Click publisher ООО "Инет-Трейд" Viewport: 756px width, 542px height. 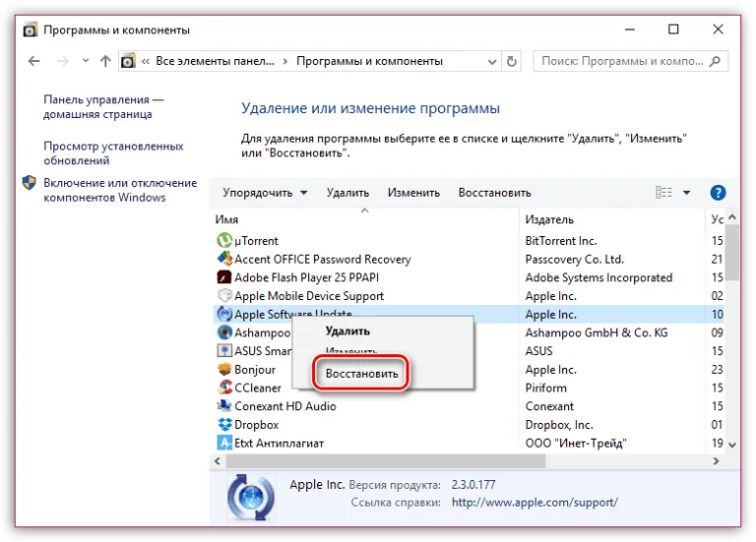[576, 443]
